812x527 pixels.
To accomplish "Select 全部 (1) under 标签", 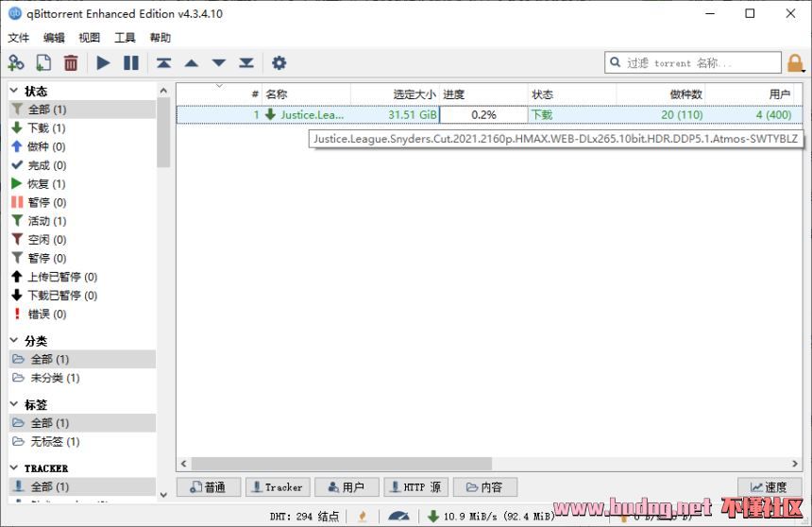I will point(82,423).
